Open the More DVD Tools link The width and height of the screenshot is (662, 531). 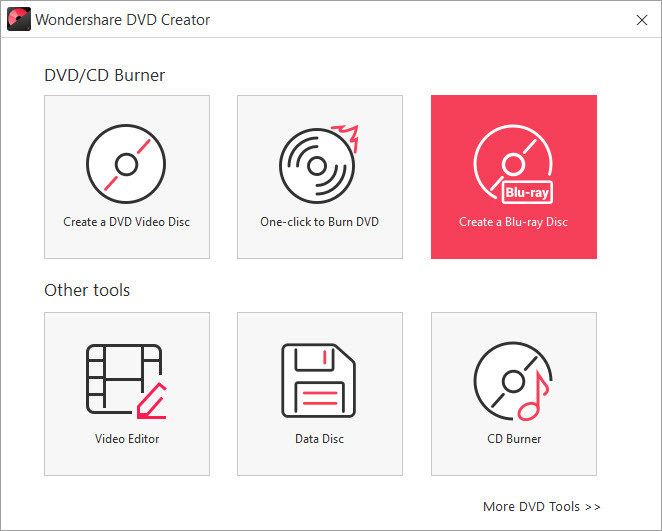coord(541,507)
